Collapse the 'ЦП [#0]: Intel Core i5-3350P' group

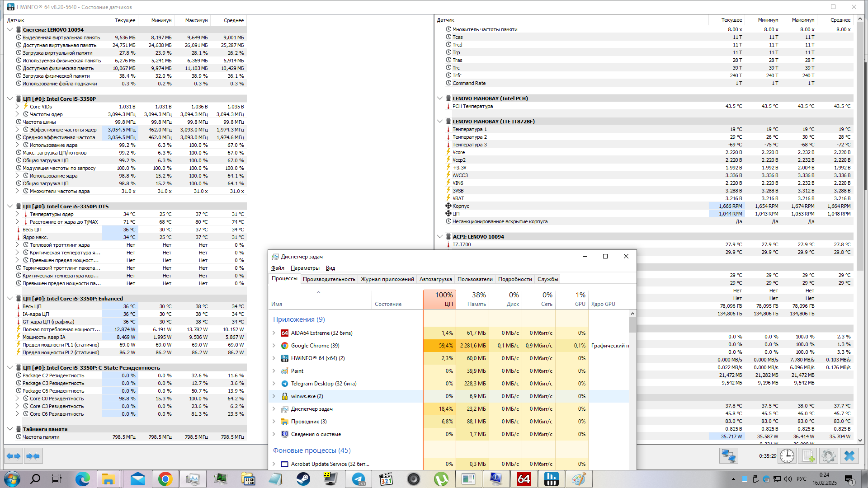click(10, 99)
